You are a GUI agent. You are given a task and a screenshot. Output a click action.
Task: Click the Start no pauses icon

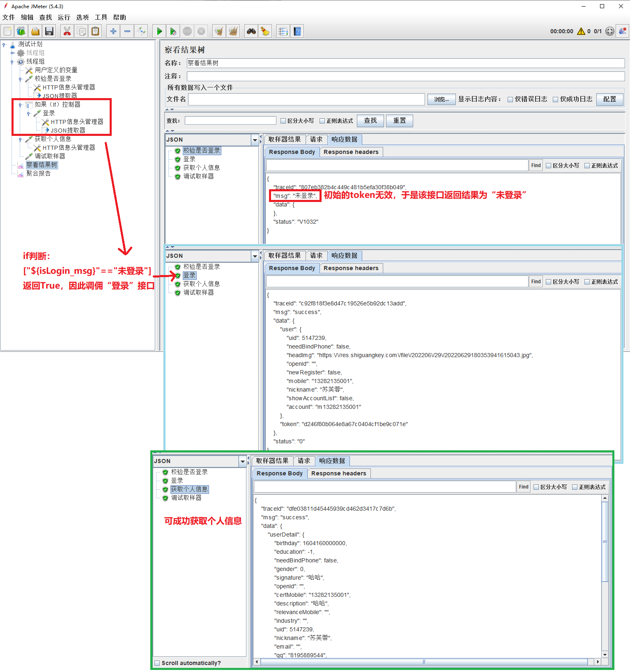coord(173,31)
